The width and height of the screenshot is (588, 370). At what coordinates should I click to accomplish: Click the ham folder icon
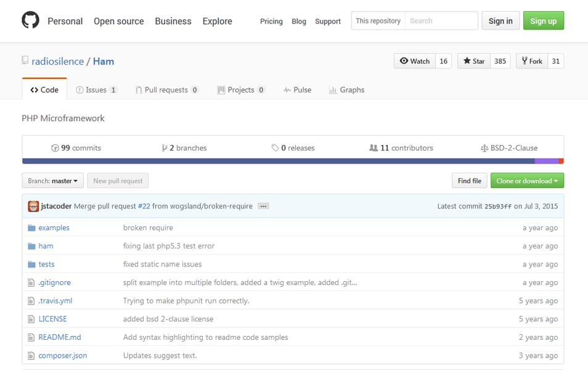[x=31, y=246]
